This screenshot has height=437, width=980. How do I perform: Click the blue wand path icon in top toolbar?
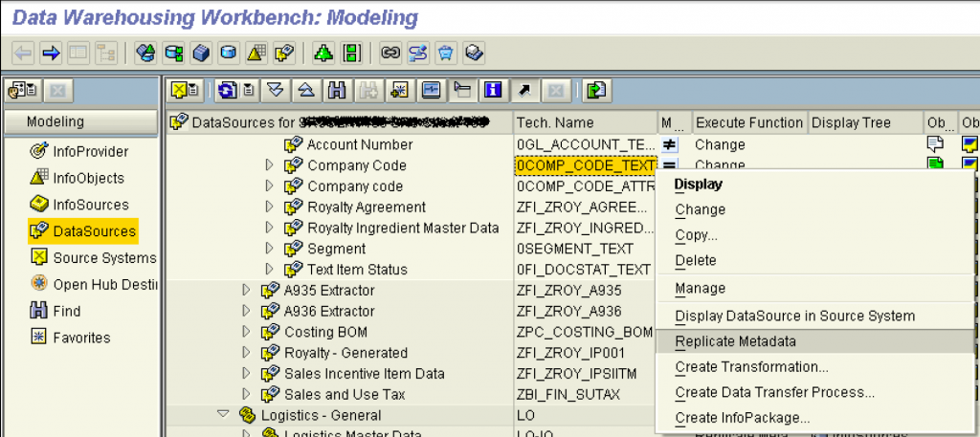coord(418,53)
